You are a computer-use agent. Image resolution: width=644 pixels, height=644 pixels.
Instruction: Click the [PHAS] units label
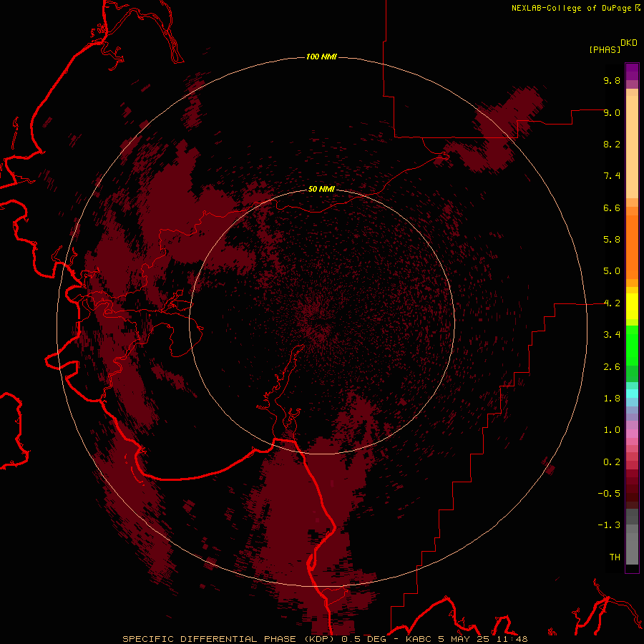click(x=605, y=49)
